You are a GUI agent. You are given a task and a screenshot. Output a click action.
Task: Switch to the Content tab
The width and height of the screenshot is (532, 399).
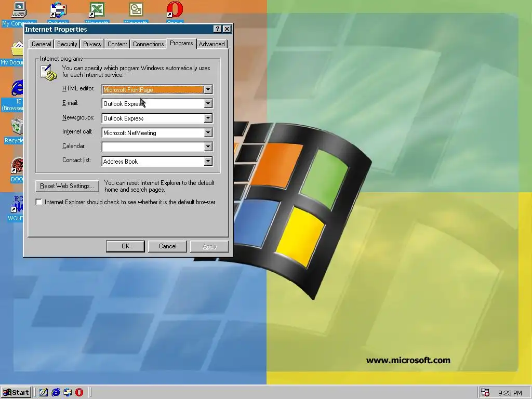point(117,44)
